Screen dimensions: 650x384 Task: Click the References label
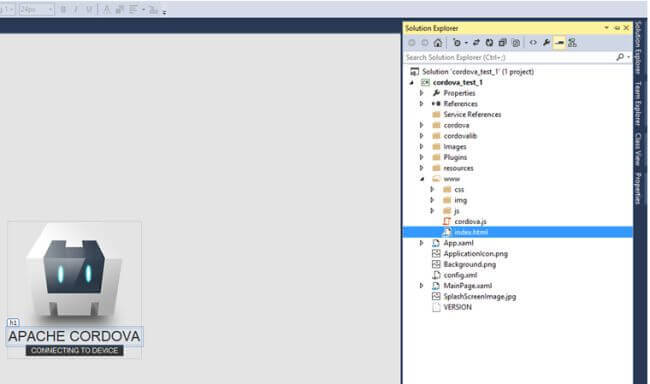tap(461, 104)
